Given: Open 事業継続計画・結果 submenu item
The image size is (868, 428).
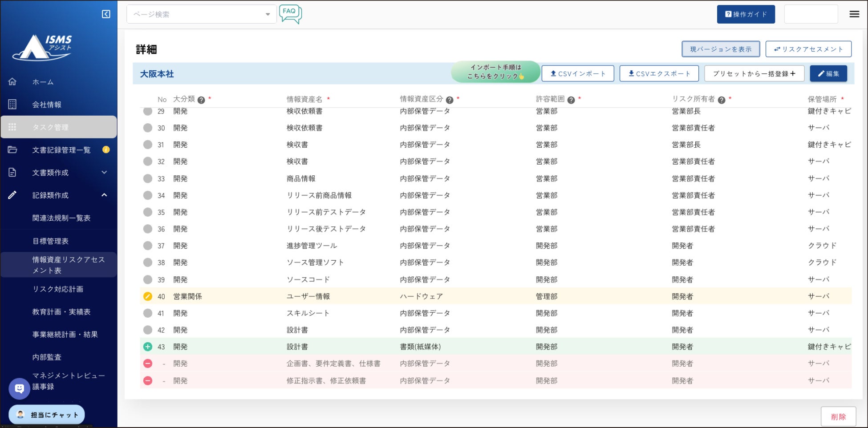Looking at the screenshot, I should tap(65, 335).
